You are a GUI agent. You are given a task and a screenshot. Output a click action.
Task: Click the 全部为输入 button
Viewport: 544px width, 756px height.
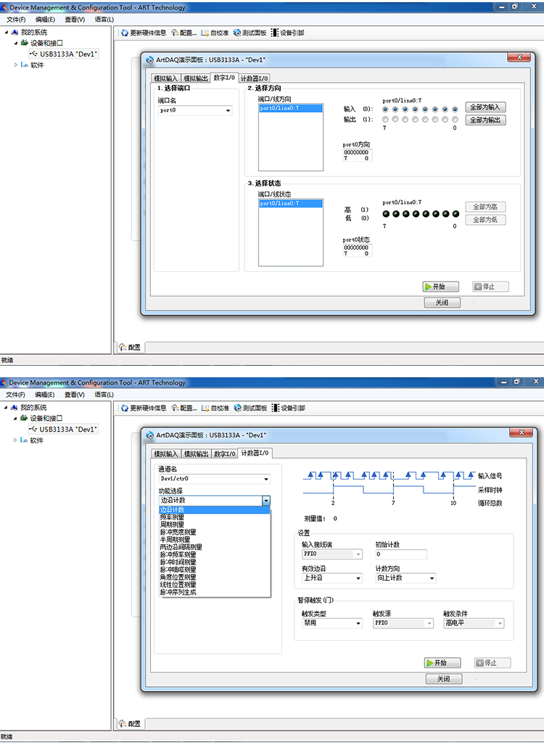485,107
